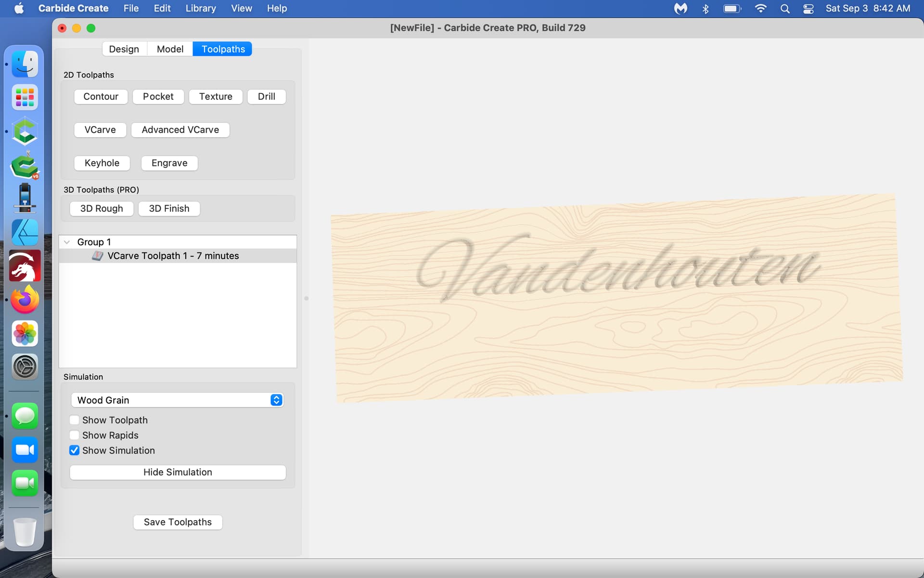Select the Toolpaths tab
This screenshot has width=924, height=578.
click(223, 49)
